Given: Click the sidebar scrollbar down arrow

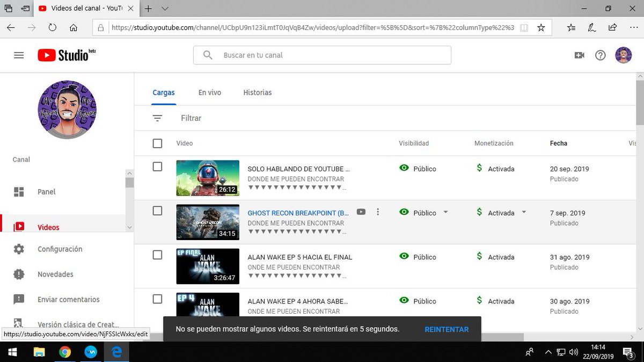Looking at the screenshot, I should pos(129,228).
